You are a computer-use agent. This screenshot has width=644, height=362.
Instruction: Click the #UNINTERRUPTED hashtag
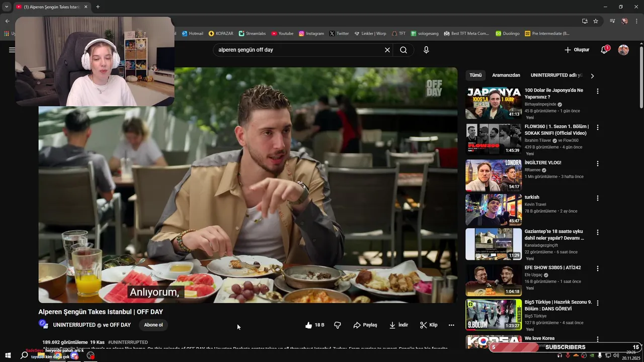(128, 342)
